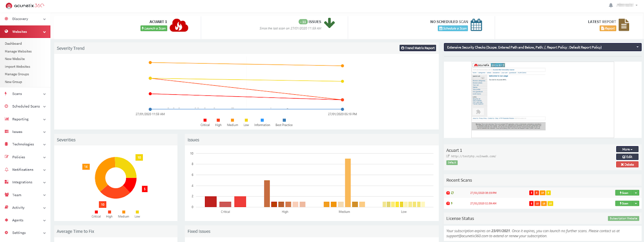Open the Trend Matrix Report
The image size is (644, 242).
point(418,48)
